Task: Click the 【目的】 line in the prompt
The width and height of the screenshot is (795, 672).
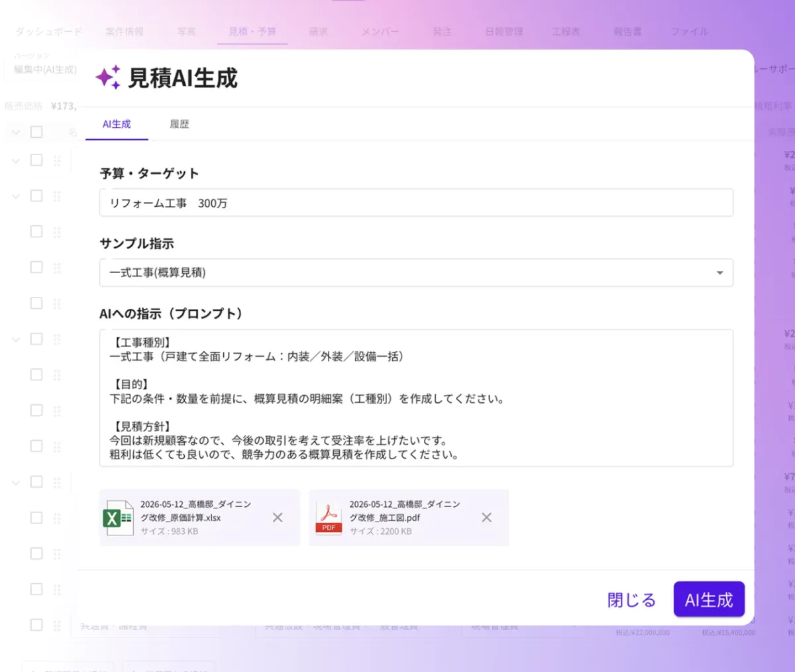Action: tap(131, 384)
